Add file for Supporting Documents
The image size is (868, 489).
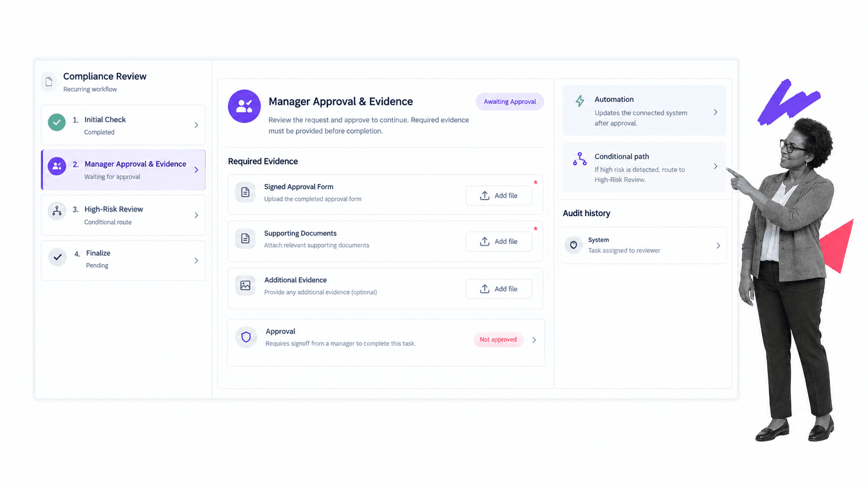(499, 242)
